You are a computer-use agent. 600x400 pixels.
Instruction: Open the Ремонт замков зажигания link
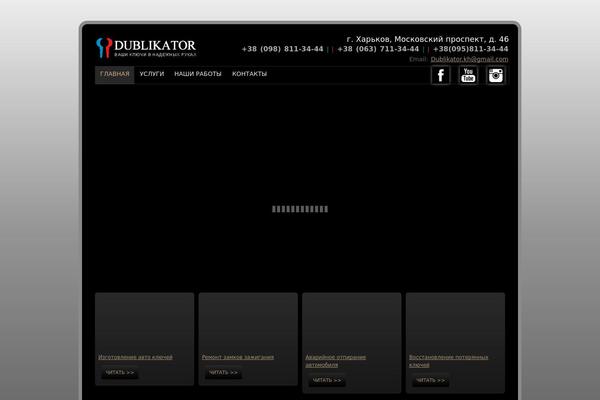click(x=238, y=357)
